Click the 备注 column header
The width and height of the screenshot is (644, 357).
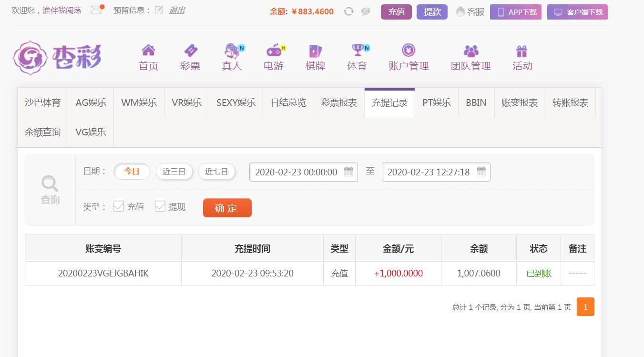578,248
